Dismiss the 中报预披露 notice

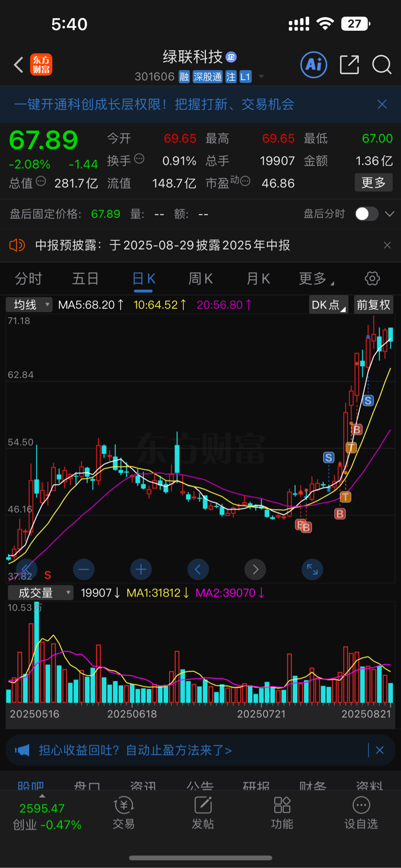click(x=387, y=245)
